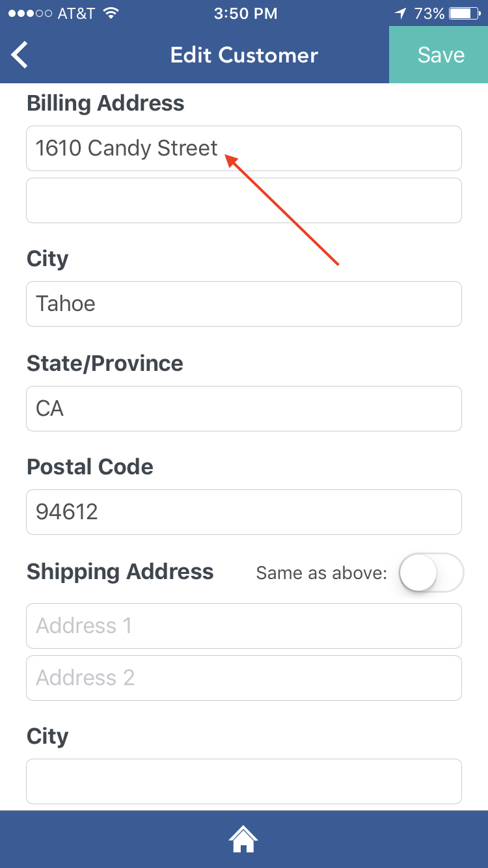This screenshot has height=868, width=488.
Task: Go back using the back arrow
Action: 20,55
